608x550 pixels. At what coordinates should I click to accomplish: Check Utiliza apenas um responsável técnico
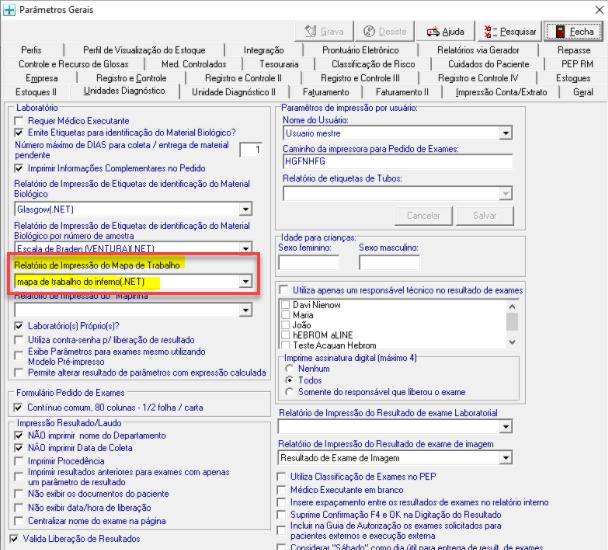tap(284, 290)
